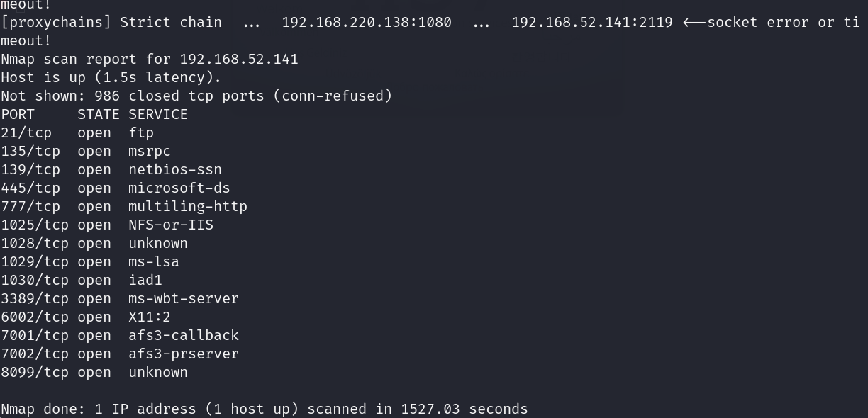868x418 pixels.
Task: Click the netbios-ssn service name
Action: [175, 169]
